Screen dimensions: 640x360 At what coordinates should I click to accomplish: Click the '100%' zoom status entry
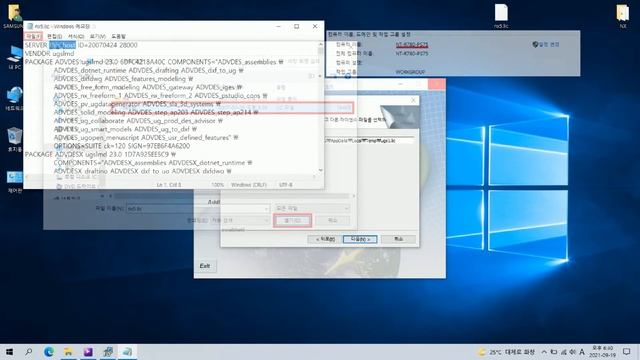[218, 185]
